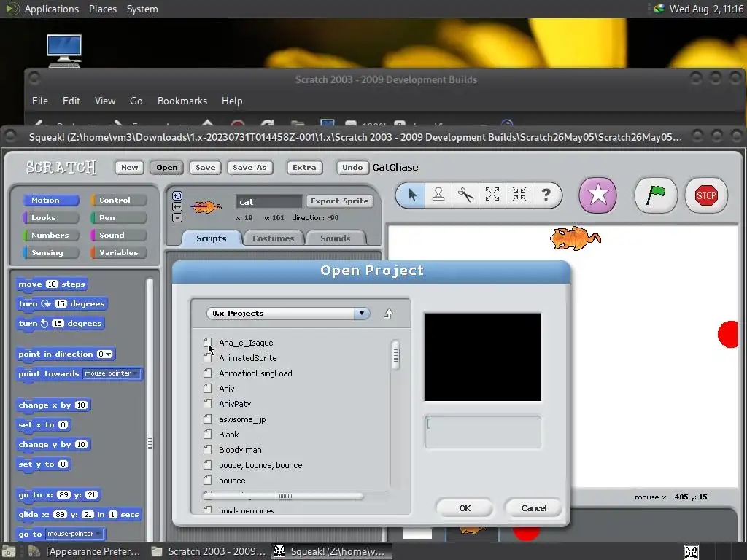Click file icon beside Blank
The width and height of the screenshot is (747, 560).
click(208, 435)
